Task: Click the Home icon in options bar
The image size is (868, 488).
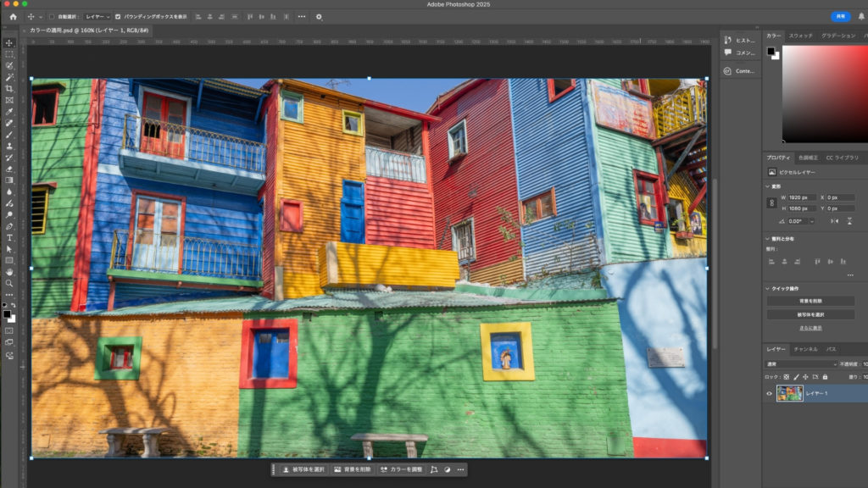Action: [x=13, y=16]
